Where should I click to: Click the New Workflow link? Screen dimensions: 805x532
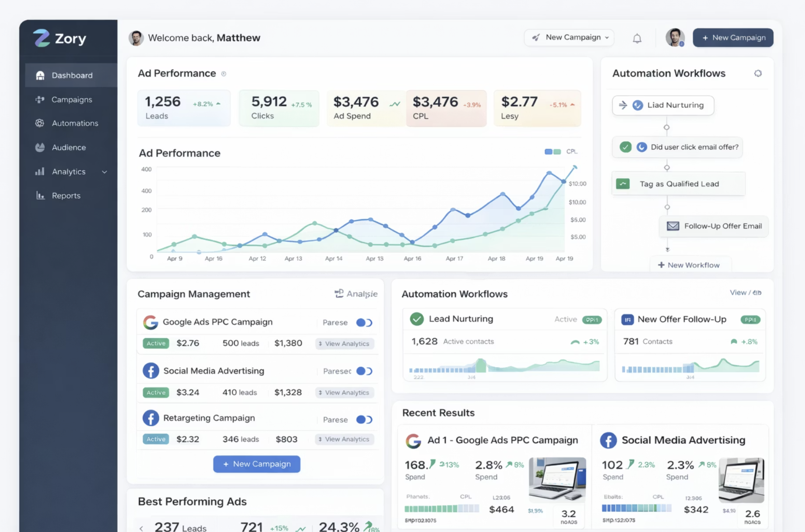[x=689, y=265]
